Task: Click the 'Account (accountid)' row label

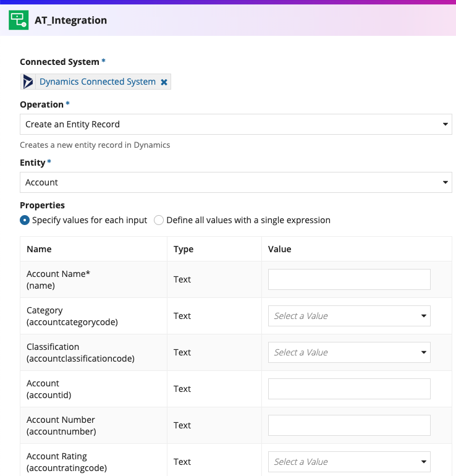Action: pyautogui.click(x=49, y=389)
